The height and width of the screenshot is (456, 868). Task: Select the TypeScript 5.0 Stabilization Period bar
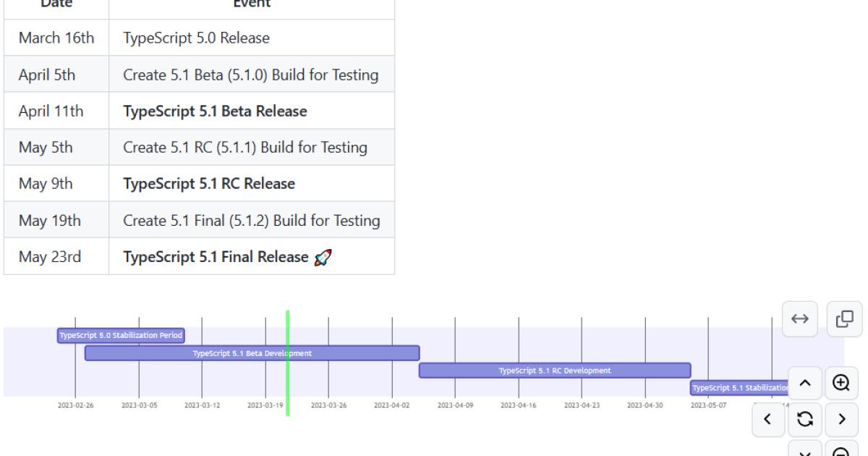[x=121, y=336]
